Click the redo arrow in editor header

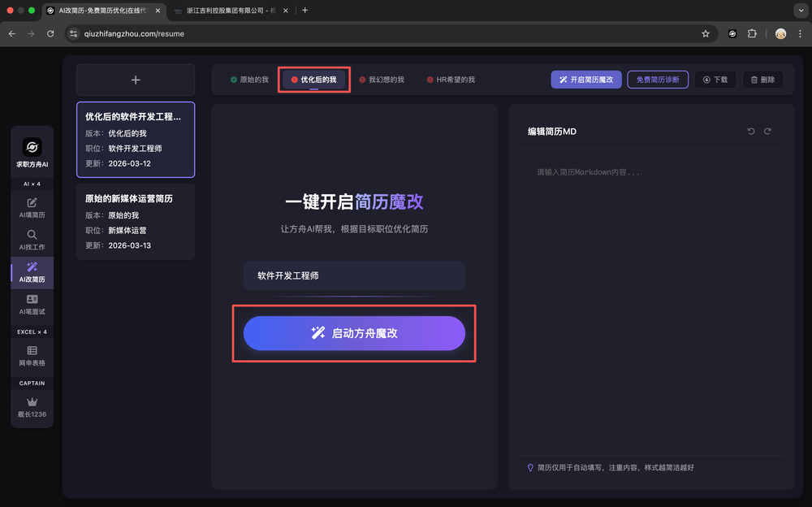767,132
